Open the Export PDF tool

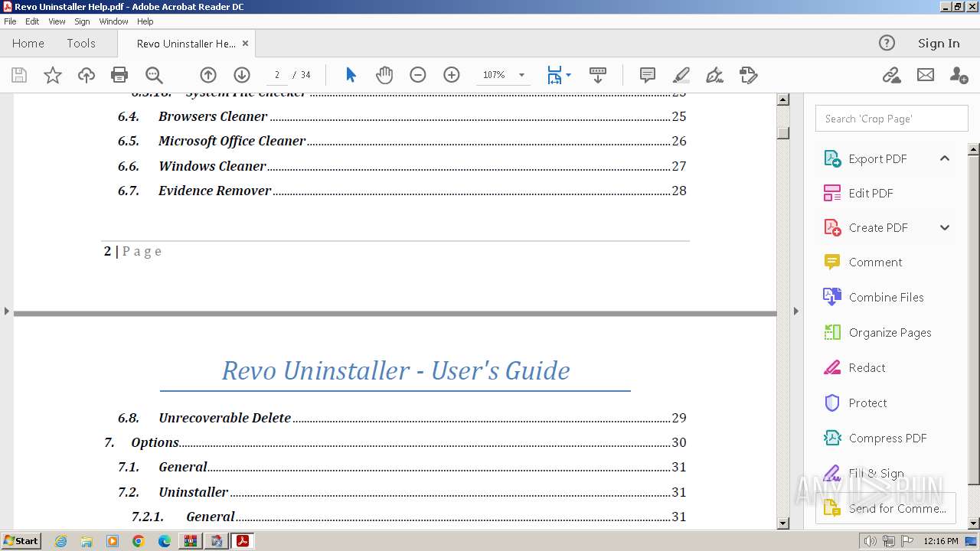point(877,158)
